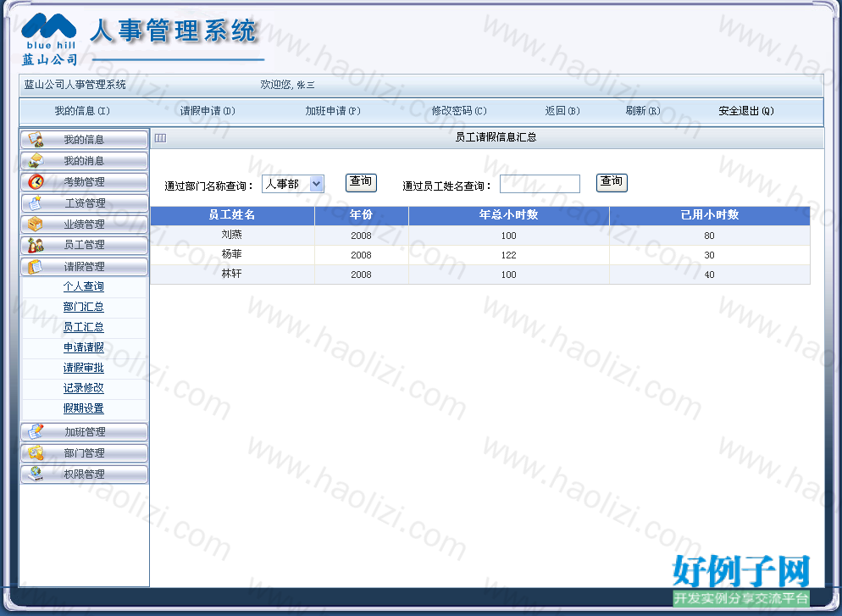Click the 请假管理 notebook icon
This screenshot has height=616, width=842.
36,266
